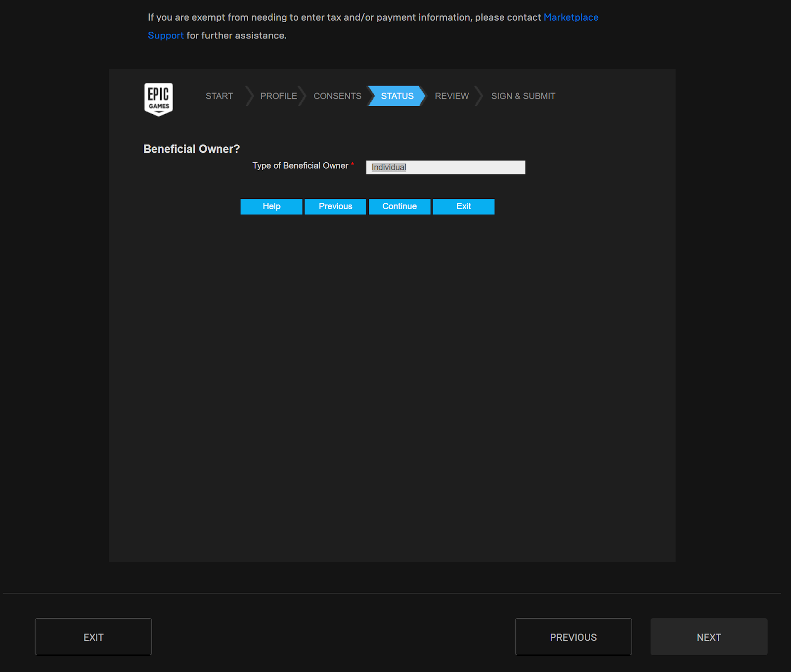This screenshot has width=791, height=672.
Task: Open the Support link on second line
Action: tap(166, 36)
